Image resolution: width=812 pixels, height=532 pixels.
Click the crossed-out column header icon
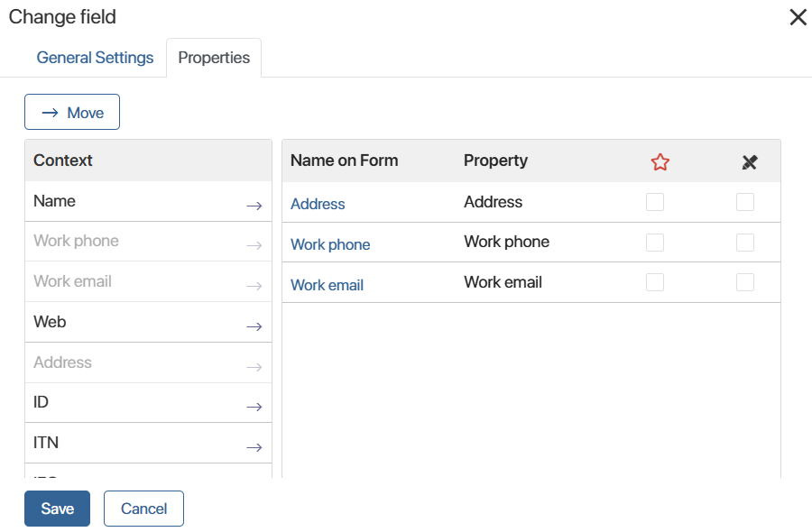pos(750,162)
